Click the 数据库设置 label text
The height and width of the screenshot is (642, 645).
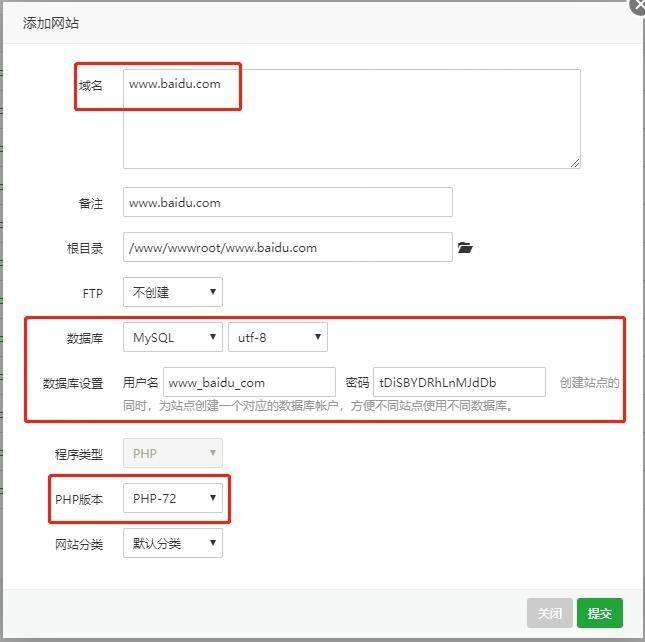73,383
